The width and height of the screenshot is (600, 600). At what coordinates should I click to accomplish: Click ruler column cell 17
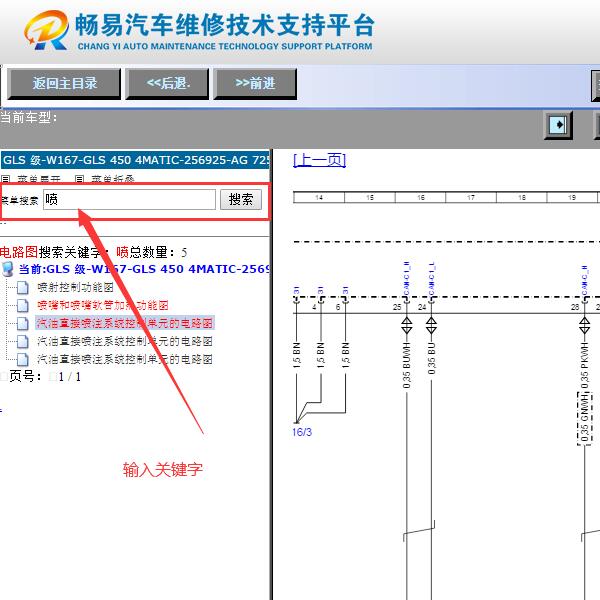point(471,197)
